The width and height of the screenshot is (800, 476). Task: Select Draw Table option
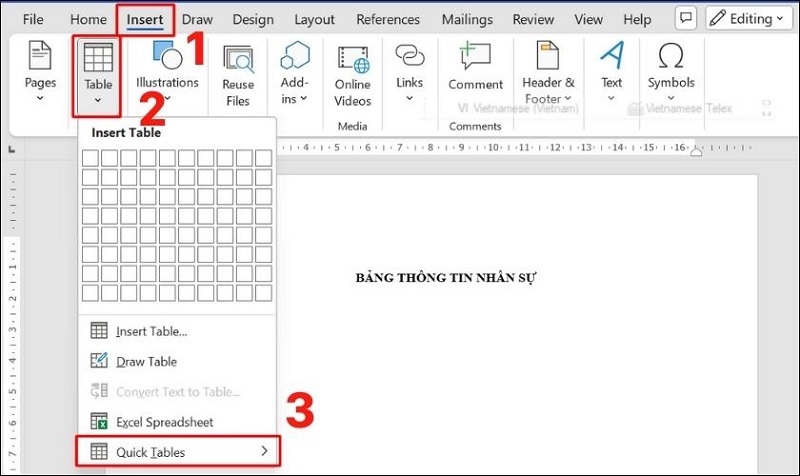pyautogui.click(x=146, y=361)
